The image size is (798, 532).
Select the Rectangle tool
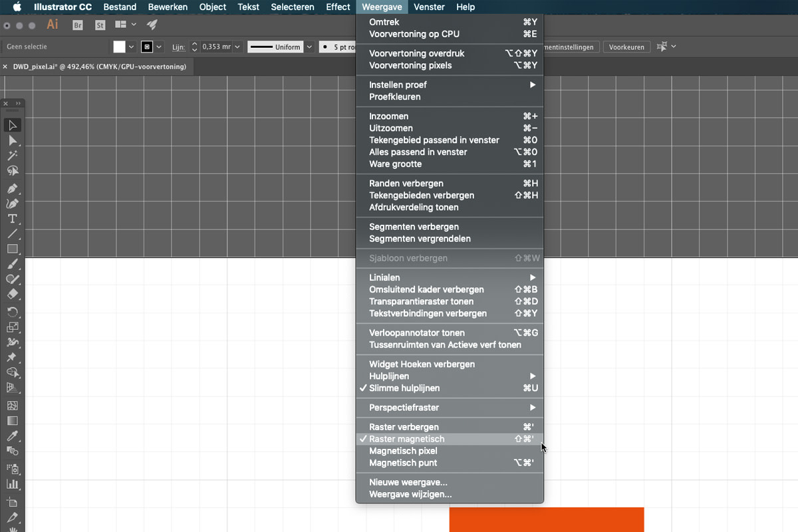[12, 249]
